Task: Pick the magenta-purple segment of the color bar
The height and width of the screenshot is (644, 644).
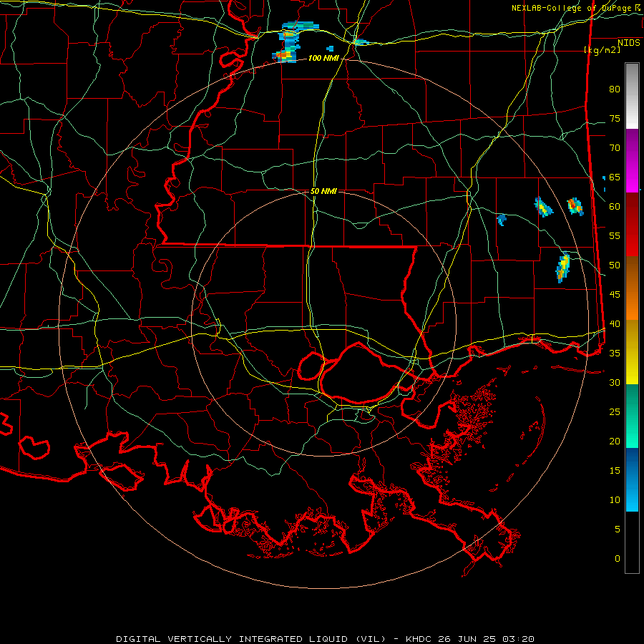Action: coord(632,160)
